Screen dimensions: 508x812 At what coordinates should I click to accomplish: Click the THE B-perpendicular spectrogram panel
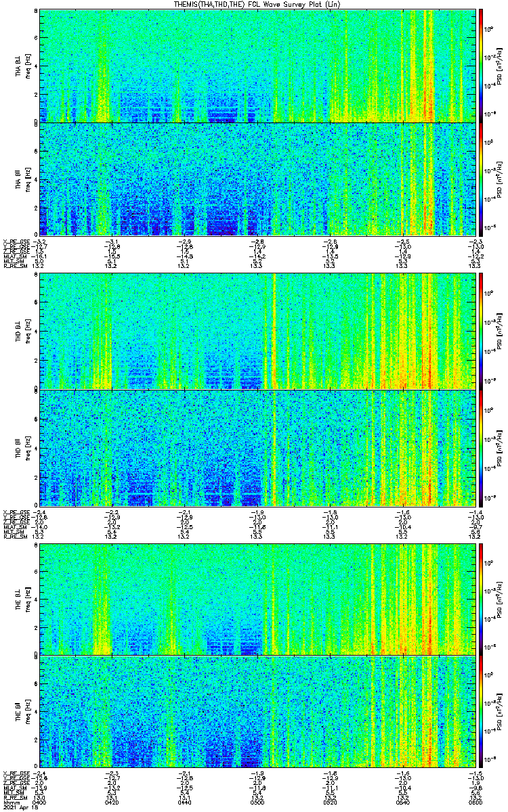pos(257,598)
